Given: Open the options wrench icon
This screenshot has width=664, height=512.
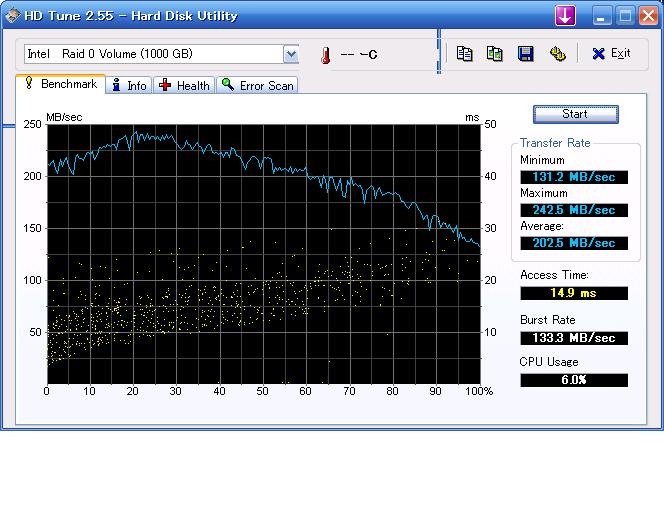Looking at the screenshot, I should (x=557, y=54).
